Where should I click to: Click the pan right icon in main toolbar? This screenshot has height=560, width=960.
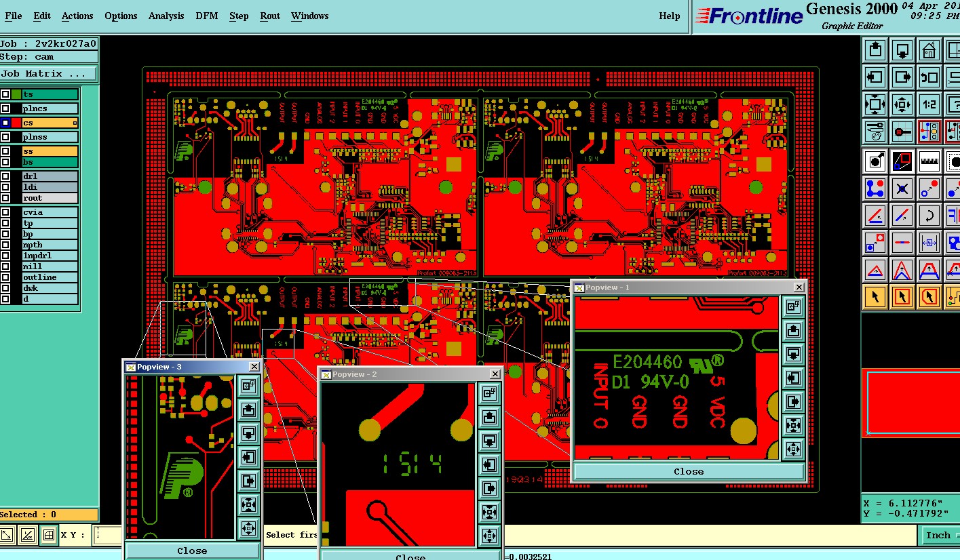(902, 77)
